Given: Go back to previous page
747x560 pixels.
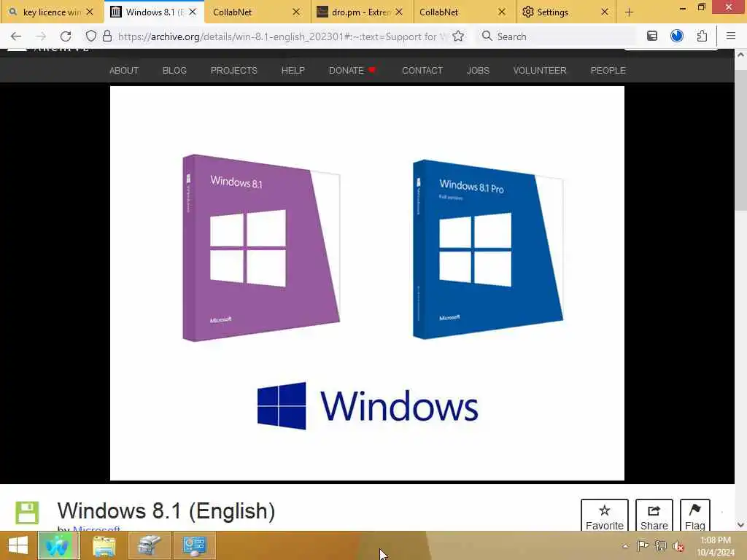Looking at the screenshot, I should pos(16,36).
